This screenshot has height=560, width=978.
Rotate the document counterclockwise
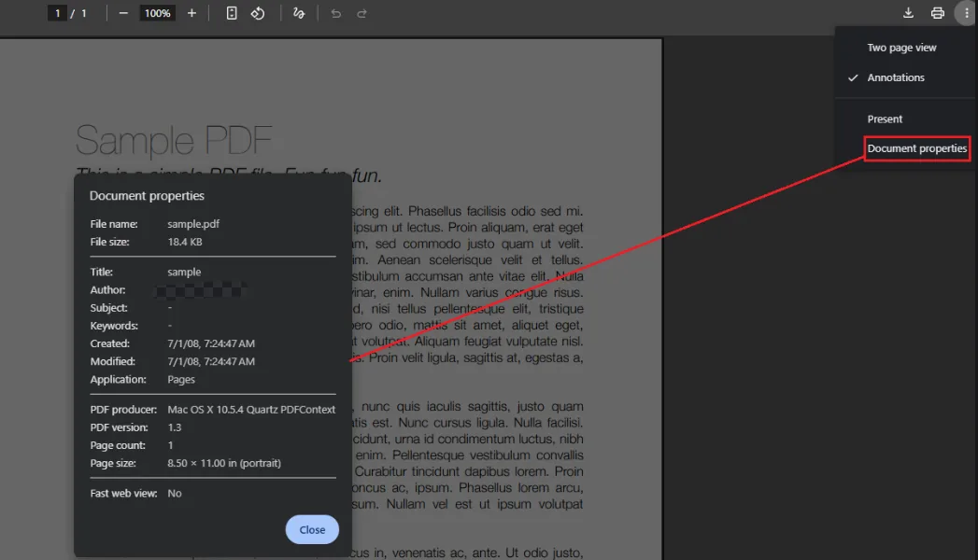pos(258,13)
